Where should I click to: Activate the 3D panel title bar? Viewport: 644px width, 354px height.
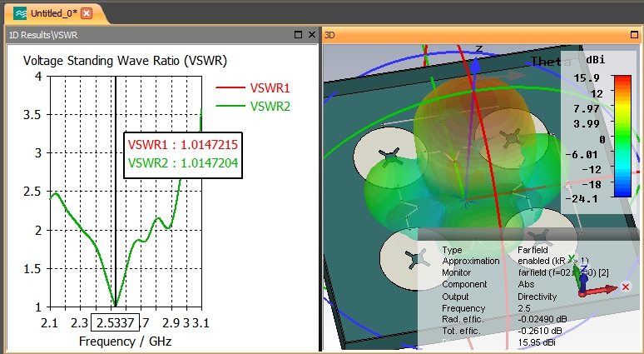click(466, 35)
